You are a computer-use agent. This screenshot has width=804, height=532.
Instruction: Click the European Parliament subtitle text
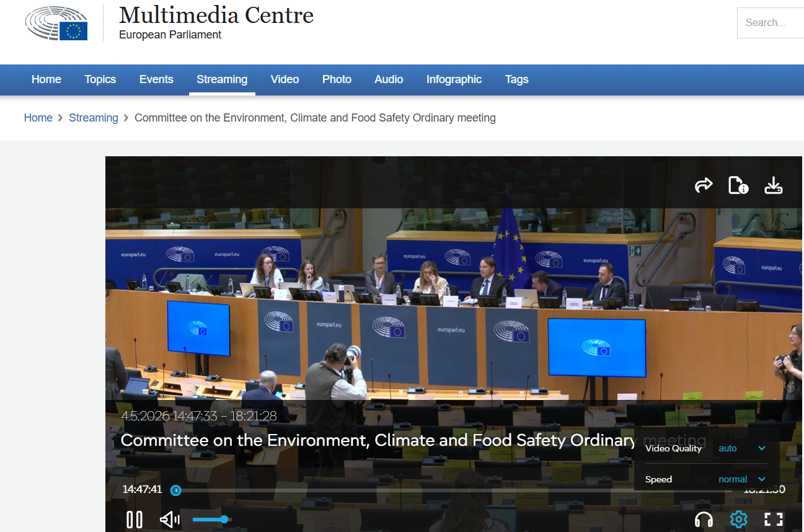170,35
